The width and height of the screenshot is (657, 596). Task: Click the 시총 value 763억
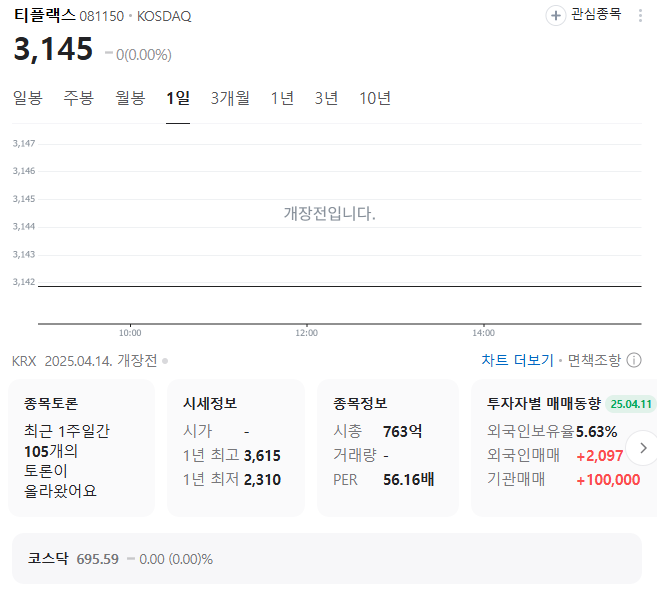403,431
